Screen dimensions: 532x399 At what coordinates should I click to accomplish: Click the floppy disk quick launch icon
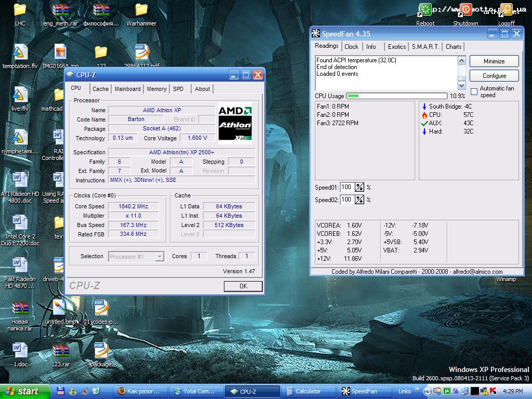coord(61,391)
